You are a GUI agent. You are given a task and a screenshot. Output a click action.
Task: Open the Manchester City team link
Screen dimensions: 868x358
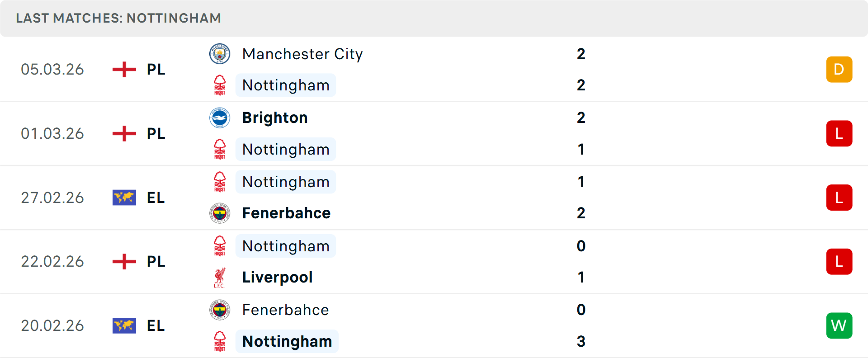tap(302, 54)
